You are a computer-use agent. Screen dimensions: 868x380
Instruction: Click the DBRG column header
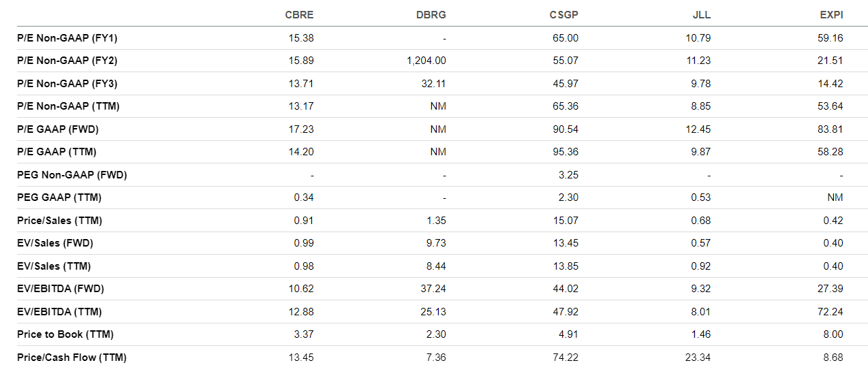click(433, 15)
